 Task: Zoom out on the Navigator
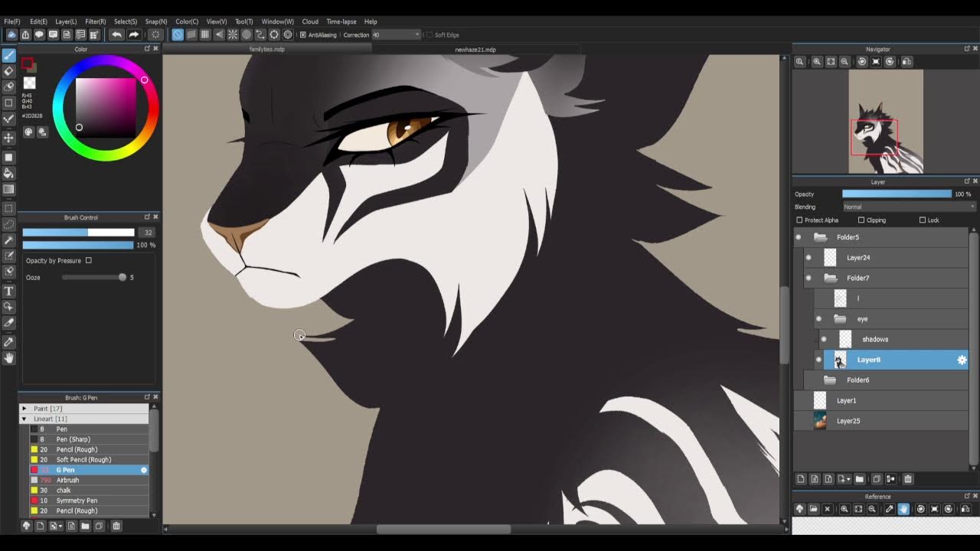click(844, 61)
